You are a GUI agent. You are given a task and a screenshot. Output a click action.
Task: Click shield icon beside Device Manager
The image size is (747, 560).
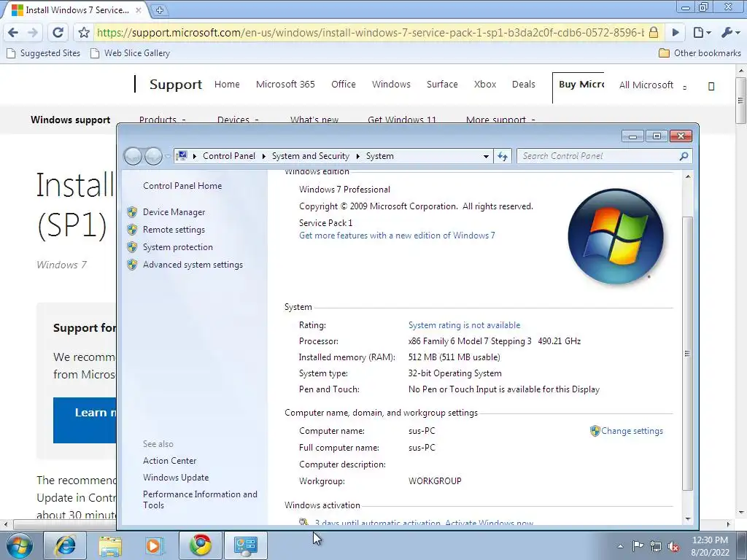coord(132,212)
